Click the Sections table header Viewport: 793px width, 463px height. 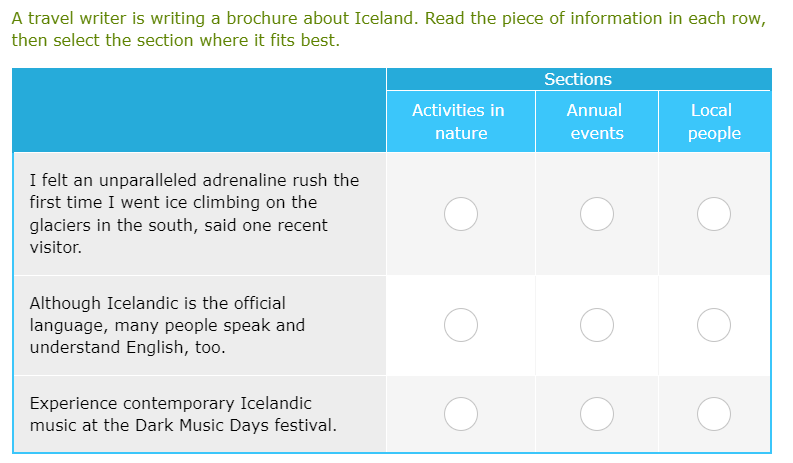[578, 79]
